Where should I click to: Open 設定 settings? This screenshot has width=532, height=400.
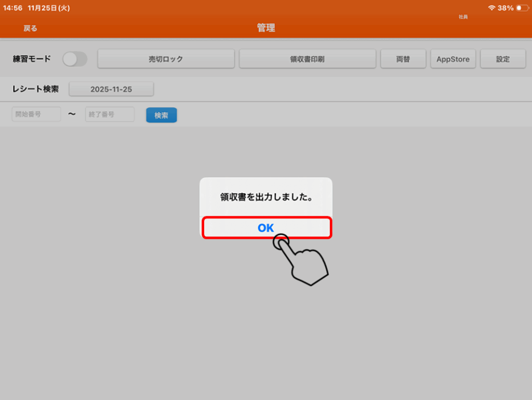tap(502, 59)
